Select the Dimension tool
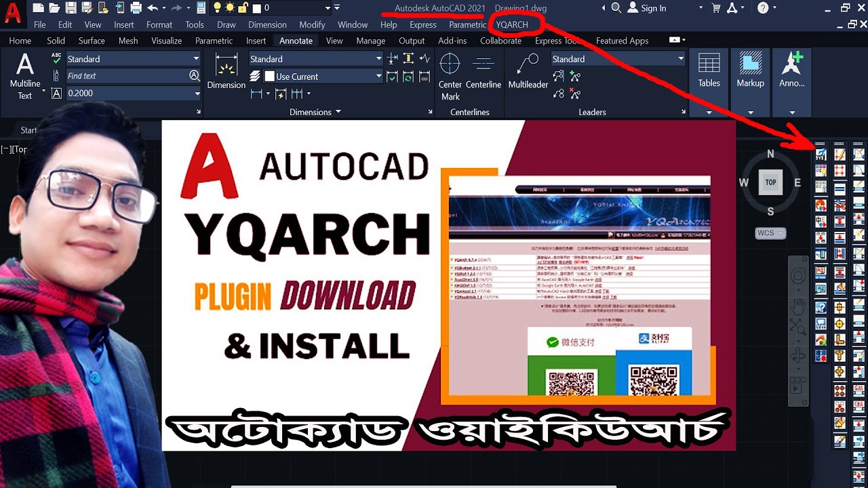 tap(226, 73)
